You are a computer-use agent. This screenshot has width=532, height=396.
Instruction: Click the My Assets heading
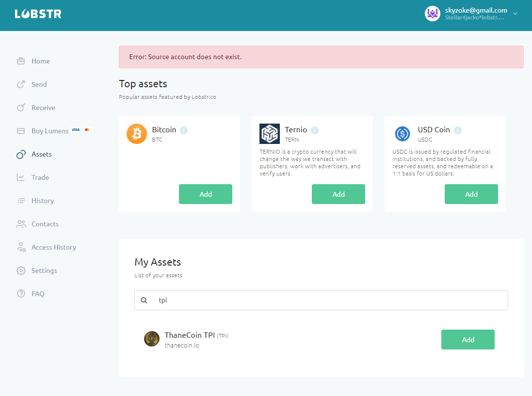click(x=158, y=262)
